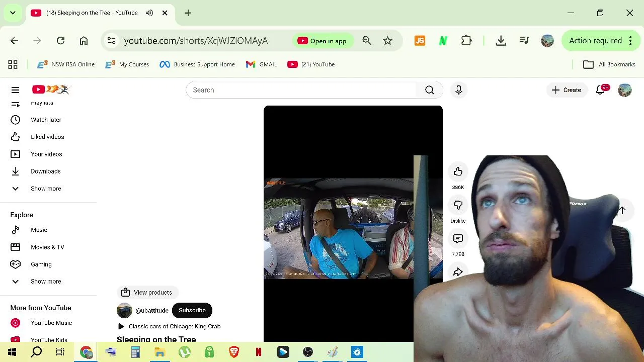The image size is (644, 362).
Task: Open the Chrome profile avatar
Action: click(547, 41)
